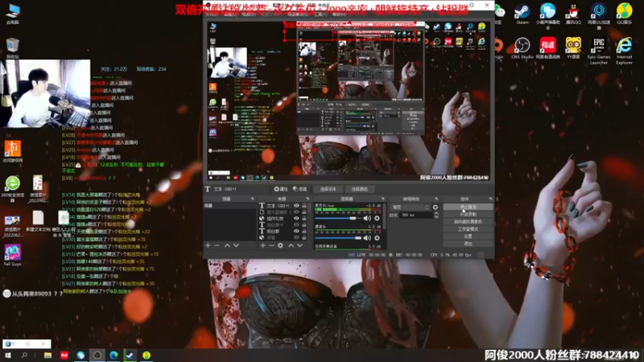Open source properties gear in Sources dock
This screenshot has height=362, width=644.
pyautogui.click(x=280, y=245)
